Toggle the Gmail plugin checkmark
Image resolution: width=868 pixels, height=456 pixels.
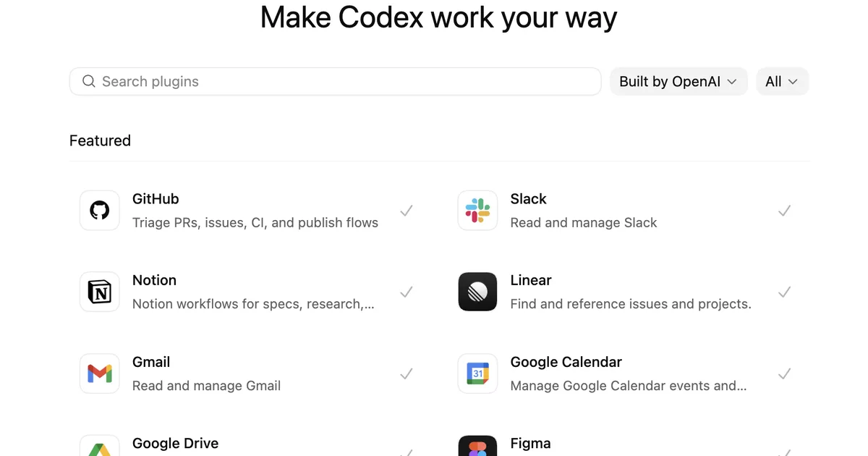click(407, 373)
